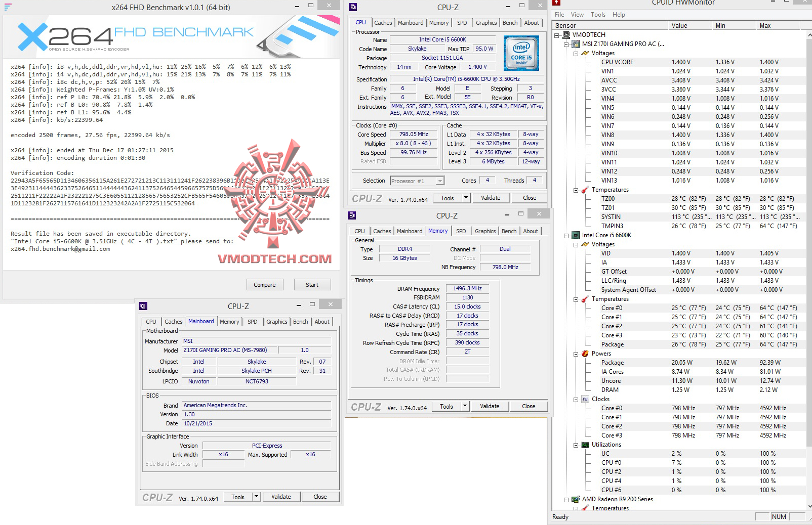This screenshot has width=812, height=525.
Task: Open the Tools dropdown arrow in CPU-Z Memory window
Action: pos(465,406)
